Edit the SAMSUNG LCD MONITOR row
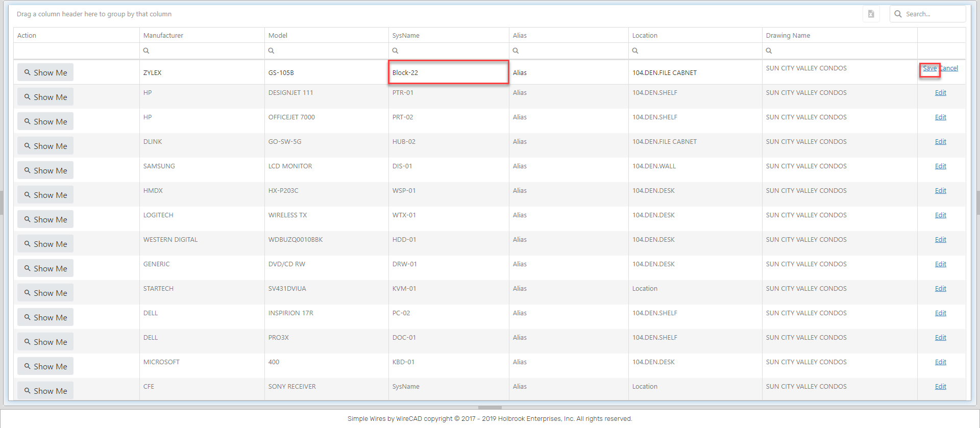This screenshot has width=980, height=428. pos(940,166)
